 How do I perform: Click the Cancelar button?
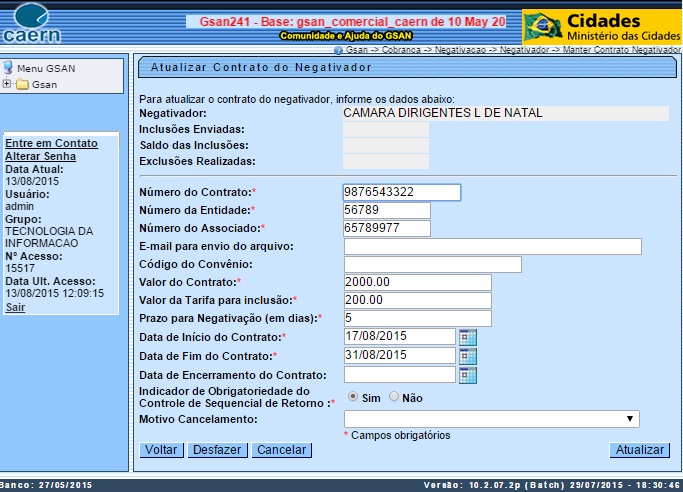[281, 450]
